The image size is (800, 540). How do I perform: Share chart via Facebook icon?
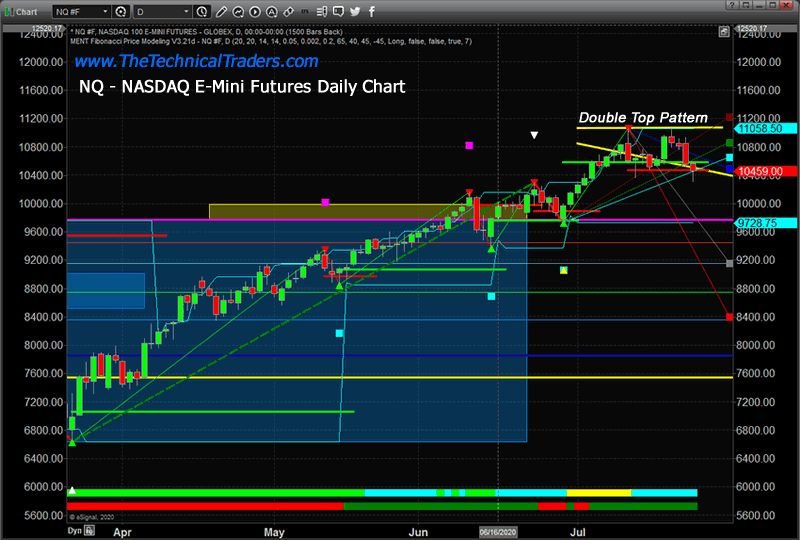coord(371,11)
